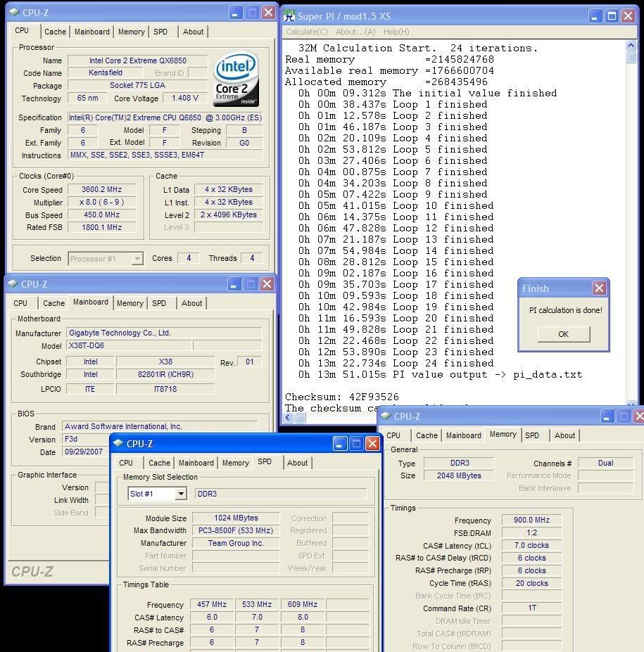Click the left arrow of Super PI horizontal scrollbar
This screenshot has height=652, width=644.
point(286,418)
